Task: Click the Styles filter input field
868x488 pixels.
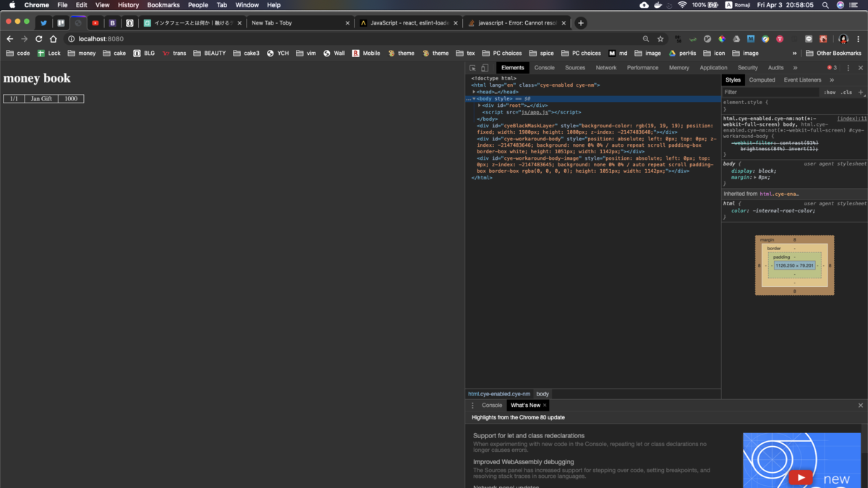Action: 771,93
